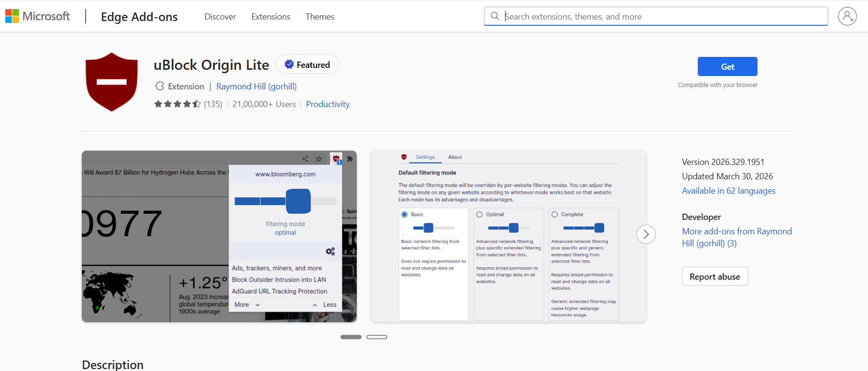Click the extensions puzzle icon in first screenshot
Image resolution: width=868 pixels, height=371 pixels.
click(x=350, y=159)
